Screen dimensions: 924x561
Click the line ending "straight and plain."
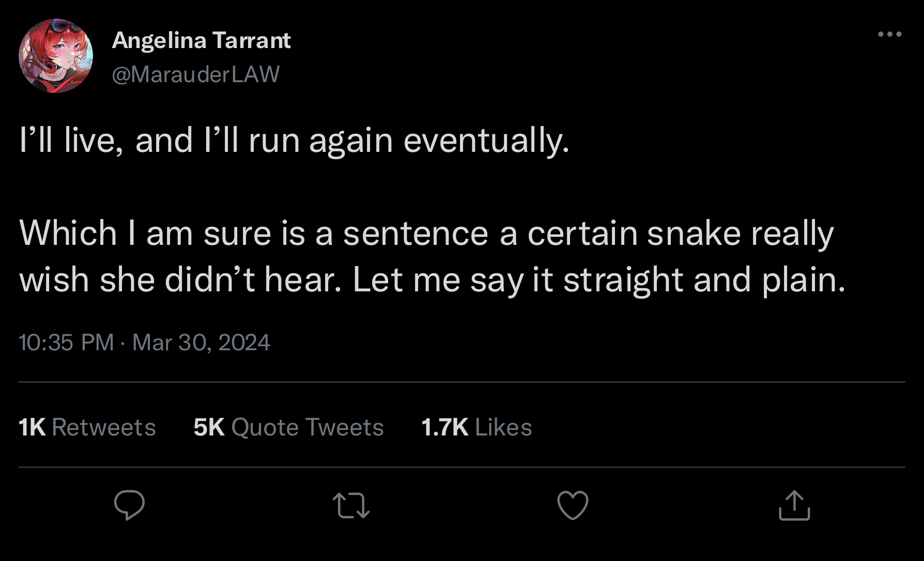coord(432,280)
